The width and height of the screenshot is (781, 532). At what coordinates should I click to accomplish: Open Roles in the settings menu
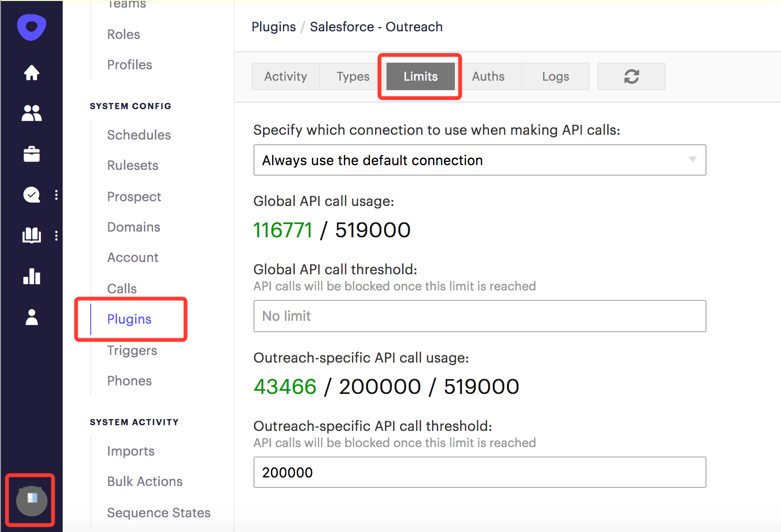click(123, 34)
